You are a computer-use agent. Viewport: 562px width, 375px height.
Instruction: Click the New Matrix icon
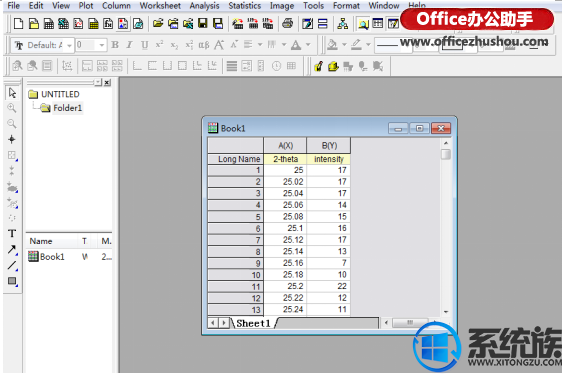coord(93,24)
